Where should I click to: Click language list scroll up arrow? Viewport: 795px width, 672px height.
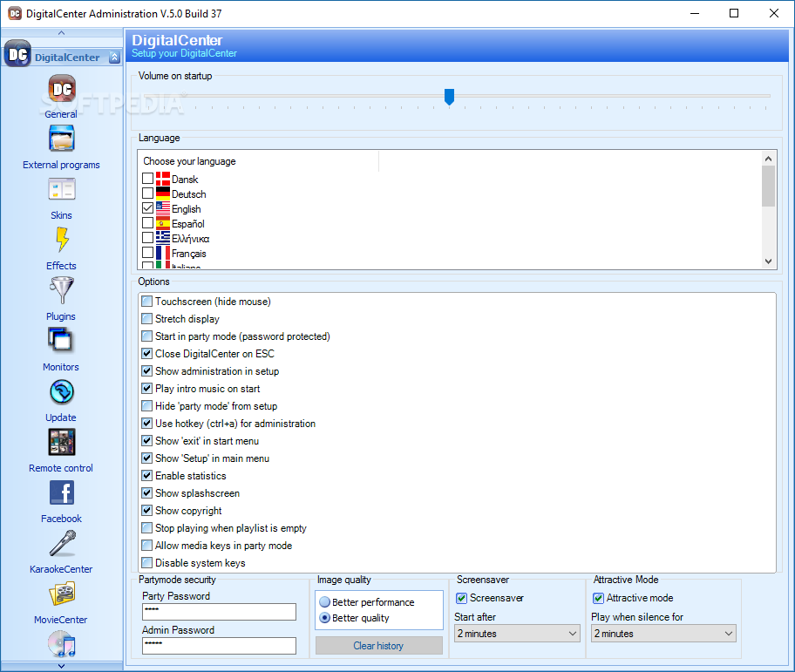[768, 159]
